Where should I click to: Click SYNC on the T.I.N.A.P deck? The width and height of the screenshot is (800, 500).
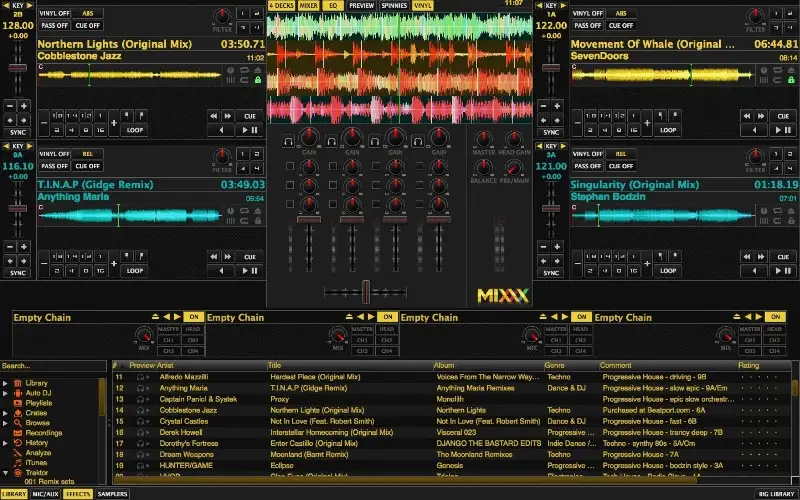[x=18, y=272]
